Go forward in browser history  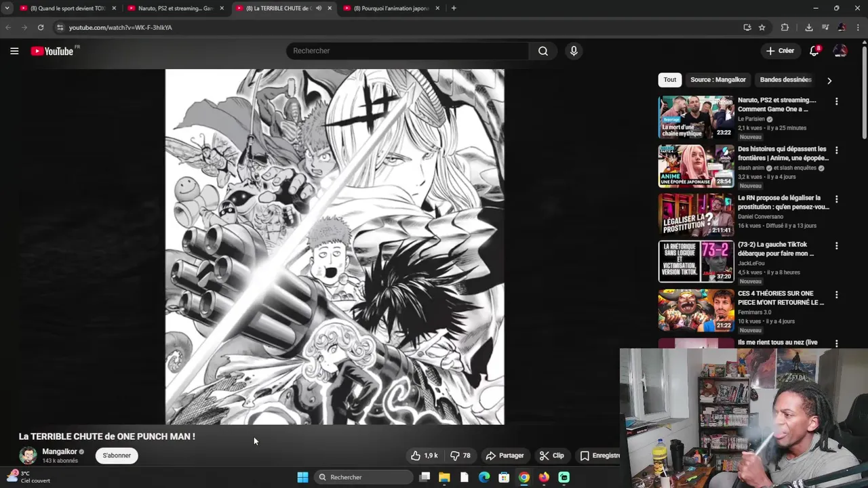coord(24,27)
